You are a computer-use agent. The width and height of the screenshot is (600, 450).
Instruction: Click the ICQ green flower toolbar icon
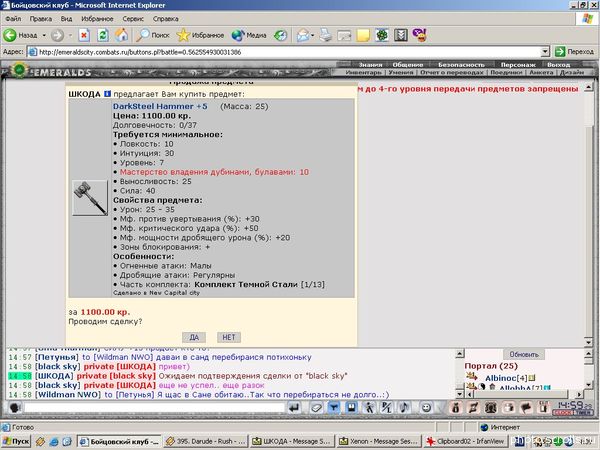tap(382, 35)
